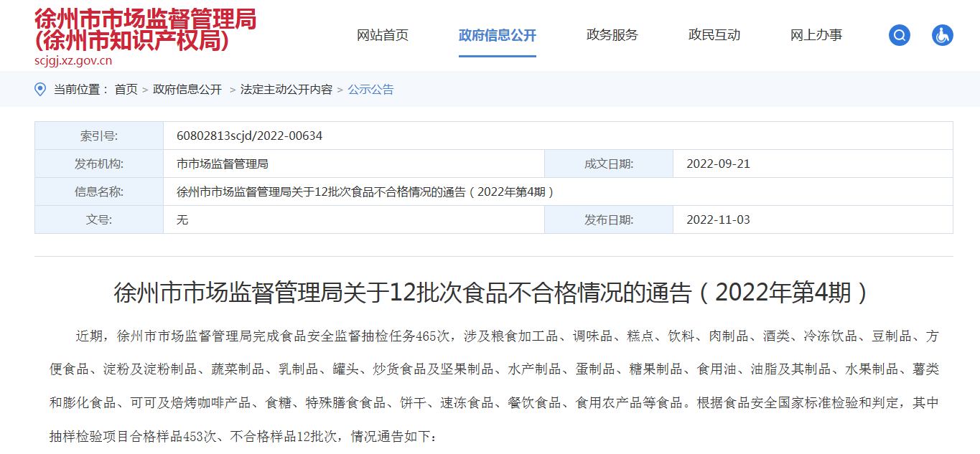Click the 文号 label cell
This screenshot has height=454, width=980.
click(x=99, y=219)
